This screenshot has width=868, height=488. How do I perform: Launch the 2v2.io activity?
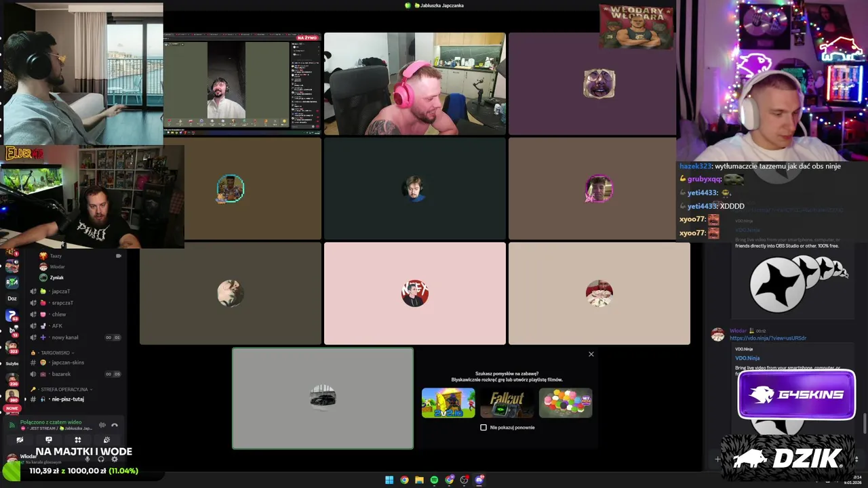(x=448, y=403)
